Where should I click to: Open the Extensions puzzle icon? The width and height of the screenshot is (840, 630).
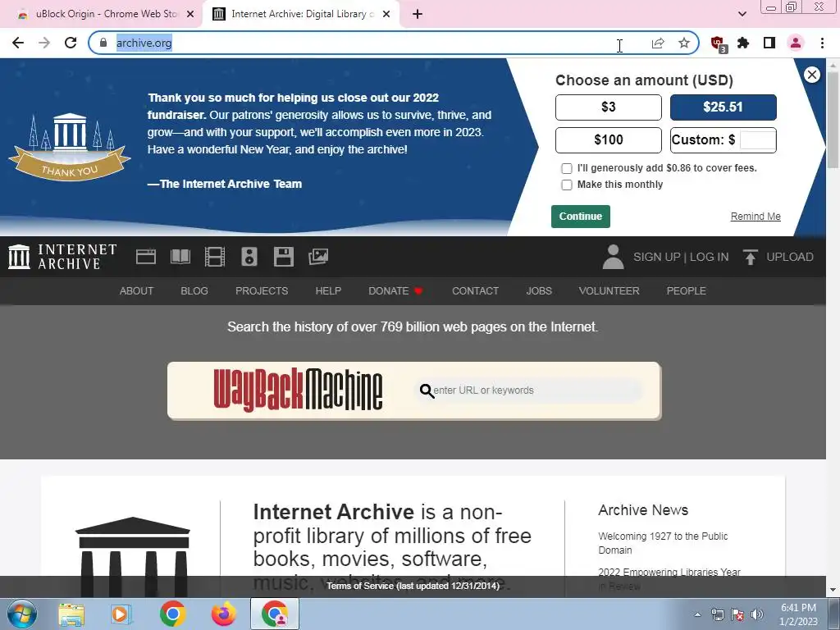point(743,43)
